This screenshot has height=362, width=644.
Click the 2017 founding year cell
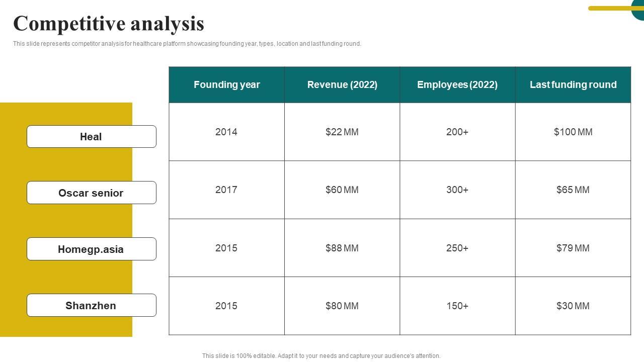(226, 190)
